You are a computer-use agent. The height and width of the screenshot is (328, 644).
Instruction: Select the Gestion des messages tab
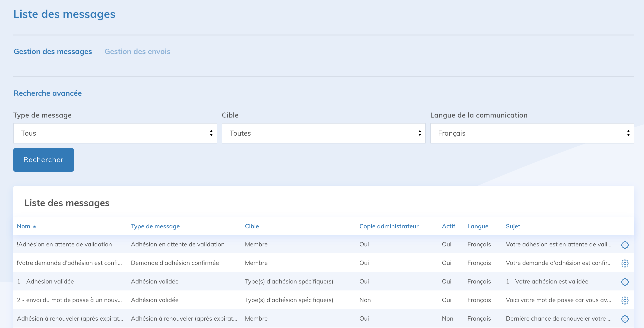click(x=53, y=51)
